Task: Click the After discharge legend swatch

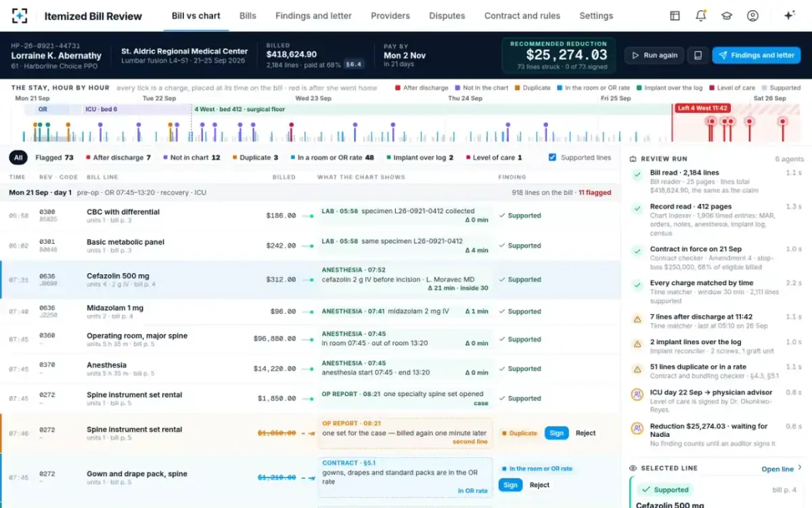Action: click(x=397, y=88)
